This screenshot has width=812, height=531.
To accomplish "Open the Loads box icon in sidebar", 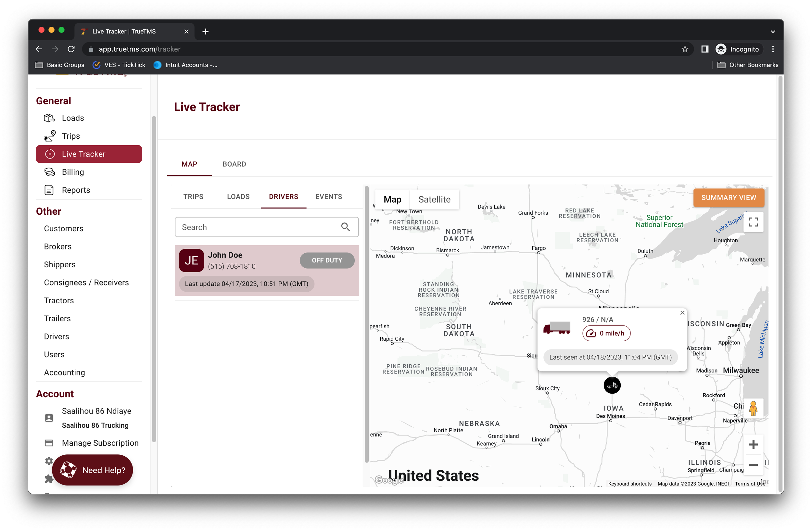I will (x=49, y=118).
